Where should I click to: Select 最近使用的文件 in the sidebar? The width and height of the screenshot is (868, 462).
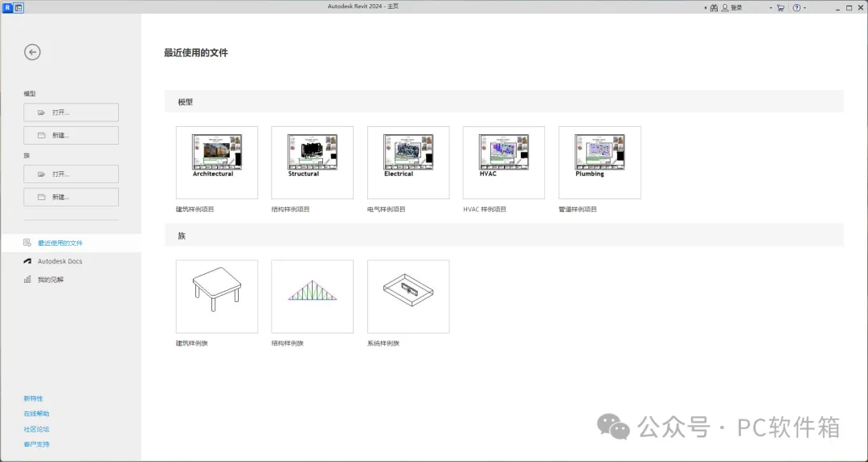(71, 243)
